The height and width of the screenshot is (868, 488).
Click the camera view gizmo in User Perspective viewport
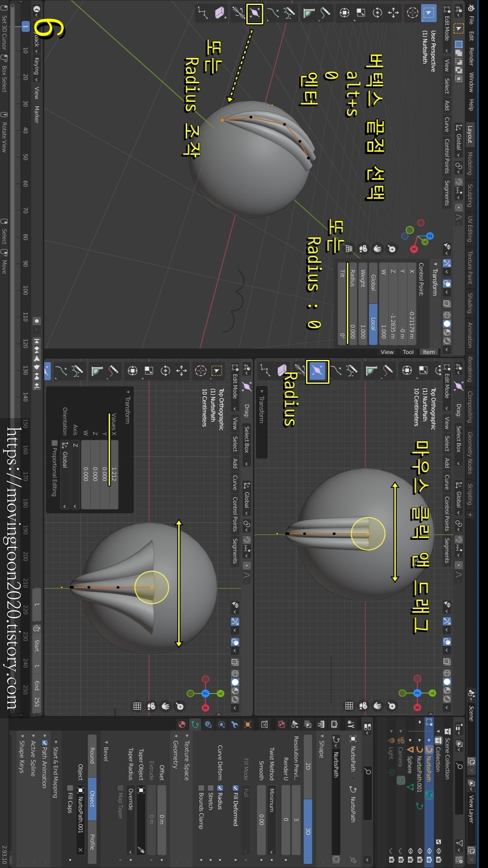point(363,249)
